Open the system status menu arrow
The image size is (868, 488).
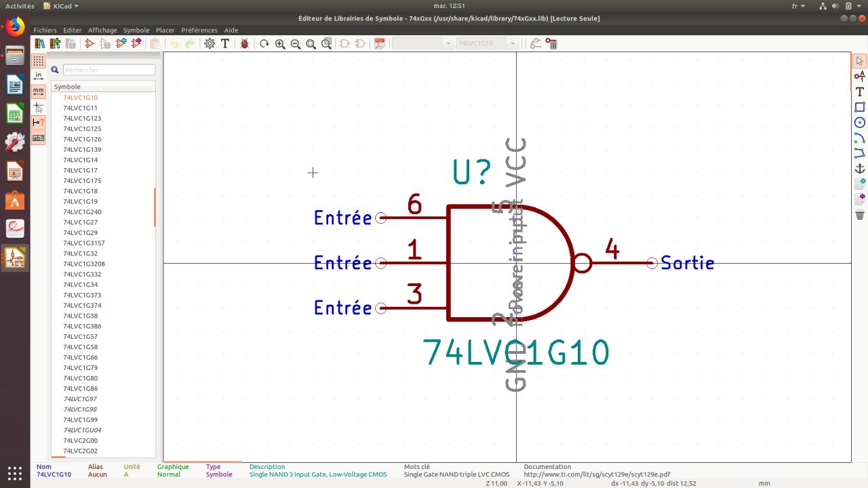point(859,6)
